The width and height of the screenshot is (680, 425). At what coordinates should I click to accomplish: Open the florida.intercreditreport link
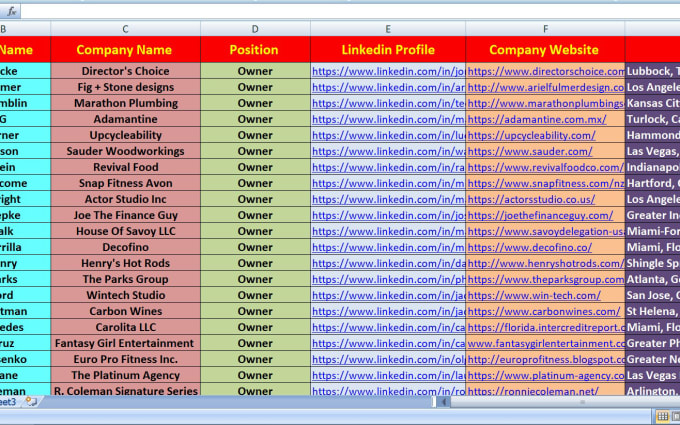[546, 328]
